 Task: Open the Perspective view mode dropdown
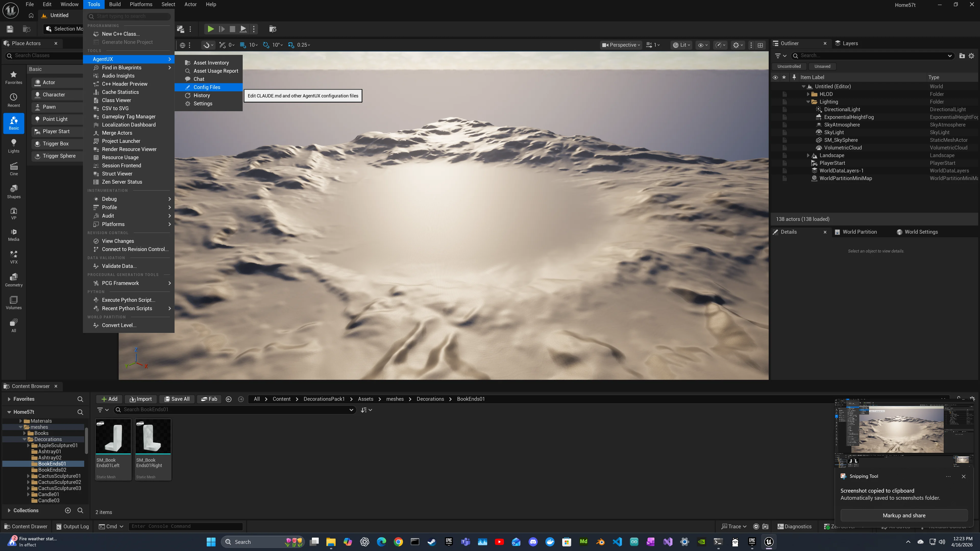pyautogui.click(x=621, y=45)
